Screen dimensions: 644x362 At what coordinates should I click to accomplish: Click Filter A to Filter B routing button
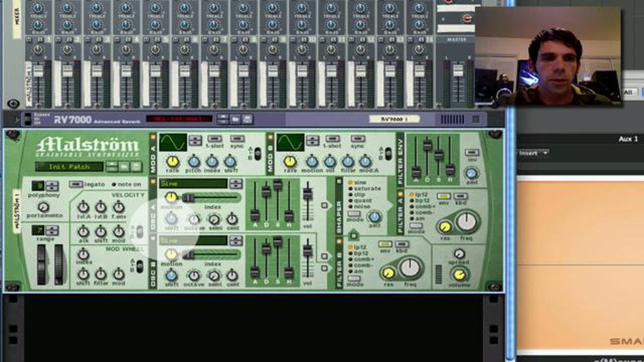pyautogui.click(x=354, y=236)
